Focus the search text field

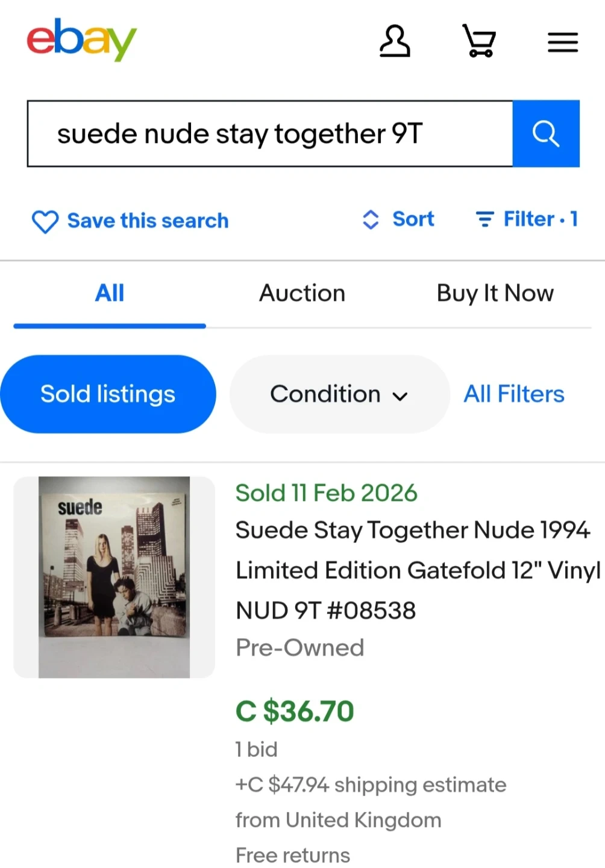coord(270,134)
